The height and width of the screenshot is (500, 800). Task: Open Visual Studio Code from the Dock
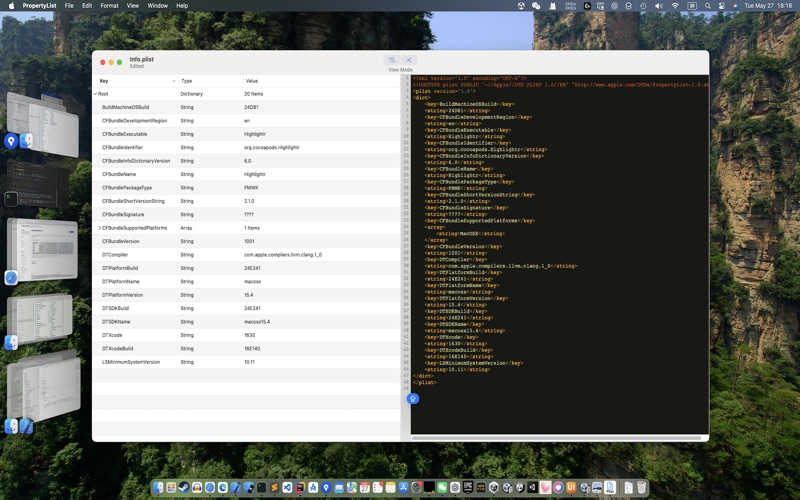click(287, 488)
